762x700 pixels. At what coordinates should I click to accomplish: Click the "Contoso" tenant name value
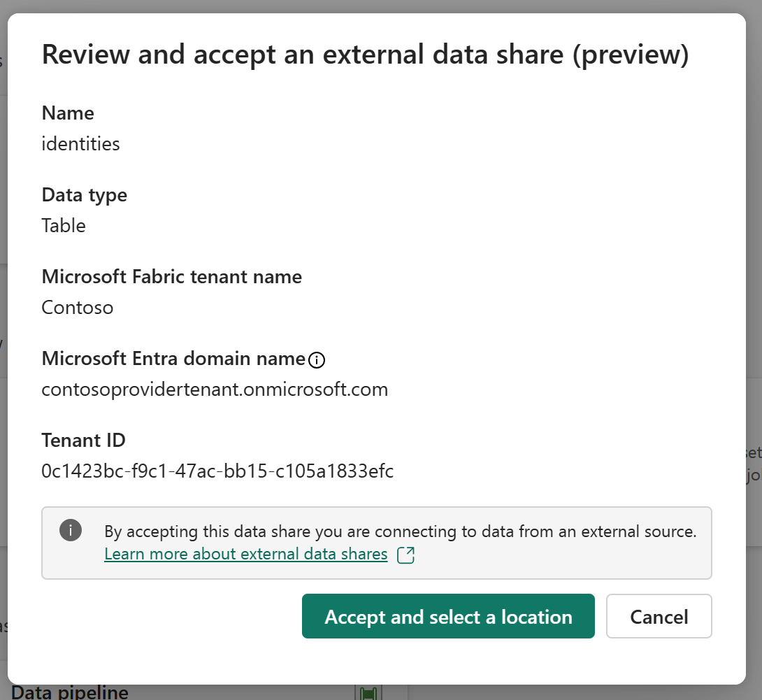coord(78,308)
